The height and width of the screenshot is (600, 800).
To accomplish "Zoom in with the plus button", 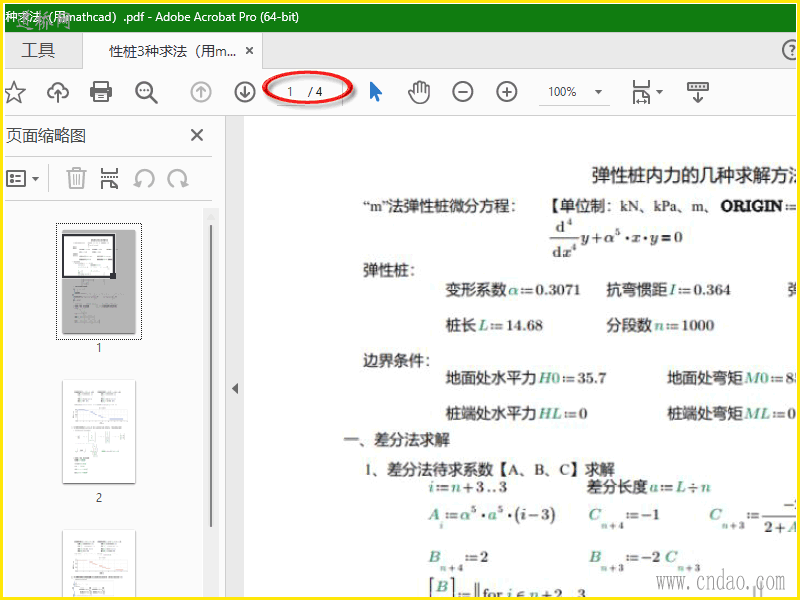I will click(507, 92).
